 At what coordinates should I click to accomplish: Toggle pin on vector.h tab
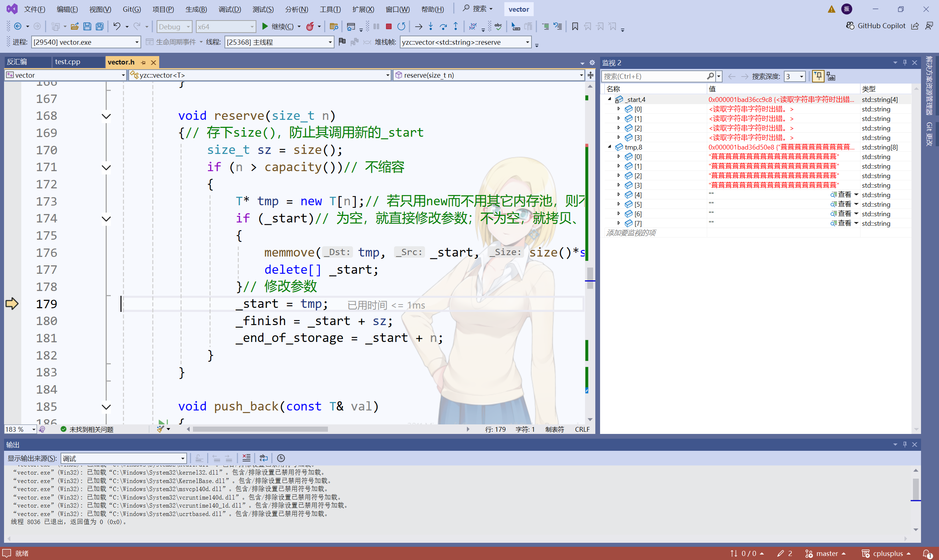click(143, 62)
